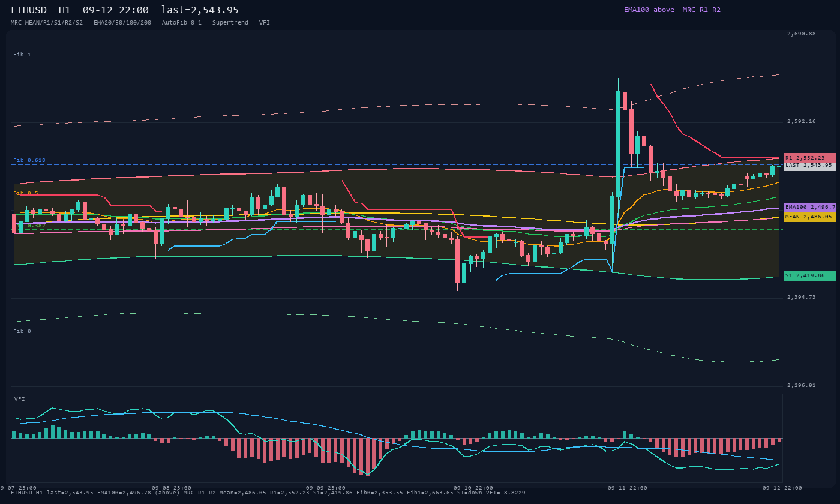The width and height of the screenshot is (840, 504).
Task: Click the MEAN 2,486.05 price tag
Action: pyautogui.click(x=809, y=217)
